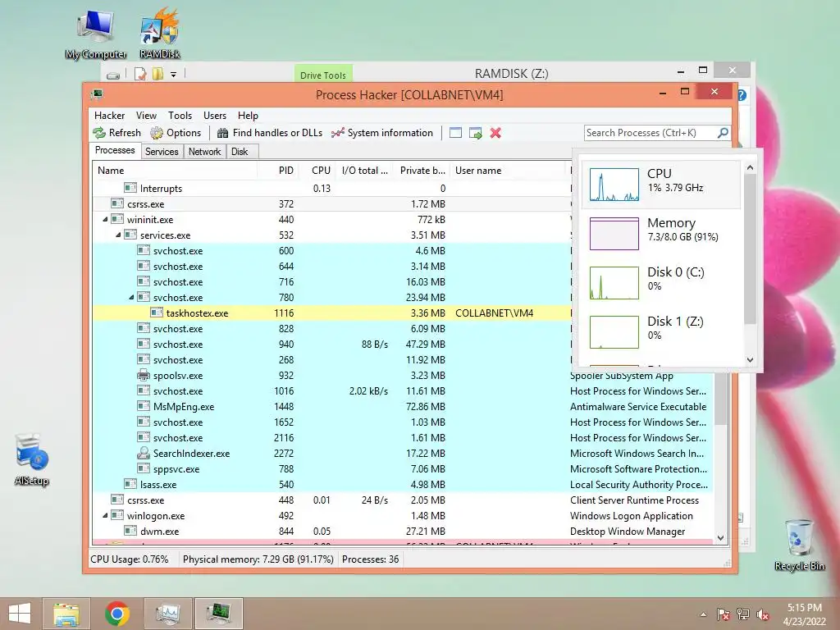Click process list scroll down arrow
Image resolution: width=840 pixels, height=630 pixels.
coord(720,538)
